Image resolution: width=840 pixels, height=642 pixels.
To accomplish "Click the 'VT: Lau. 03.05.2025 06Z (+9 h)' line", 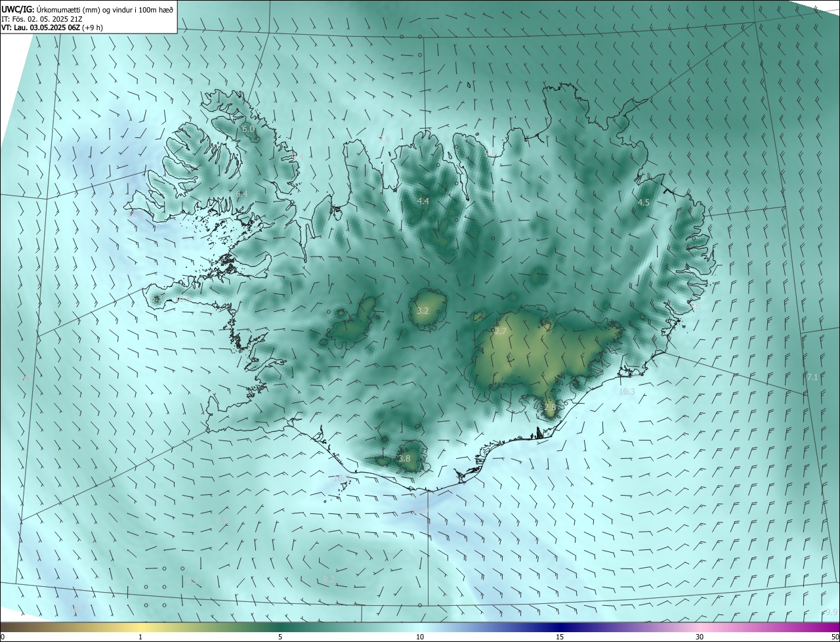I will pos(52,28).
